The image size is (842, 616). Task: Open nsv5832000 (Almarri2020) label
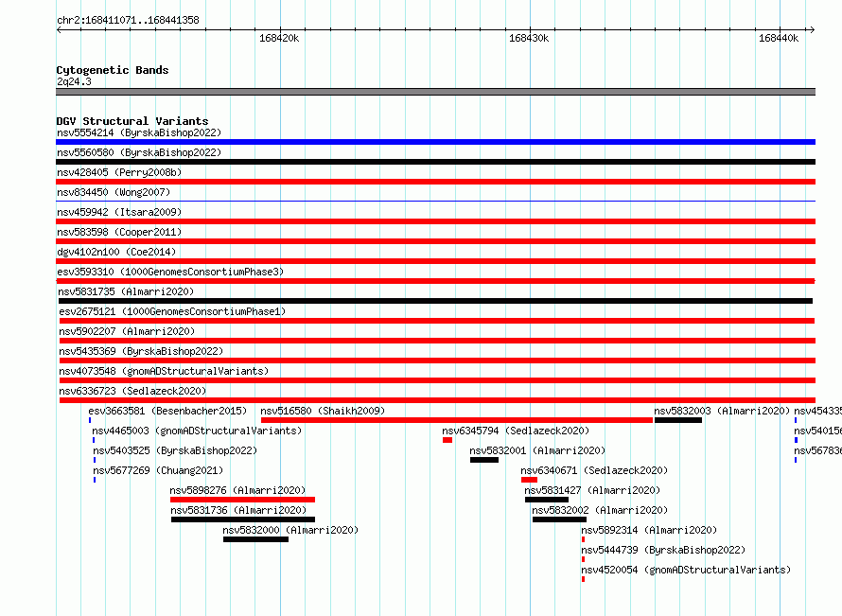(290, 530)
